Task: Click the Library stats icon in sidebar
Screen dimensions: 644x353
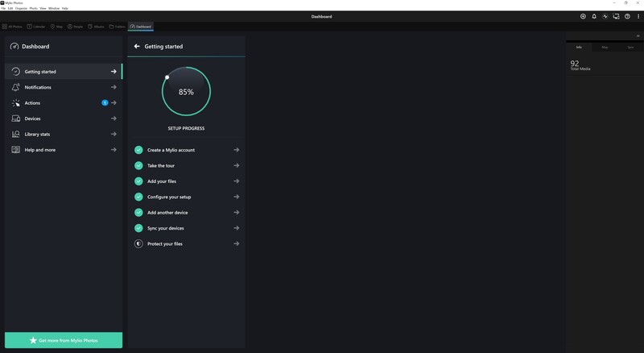Action: pos(15,134)
